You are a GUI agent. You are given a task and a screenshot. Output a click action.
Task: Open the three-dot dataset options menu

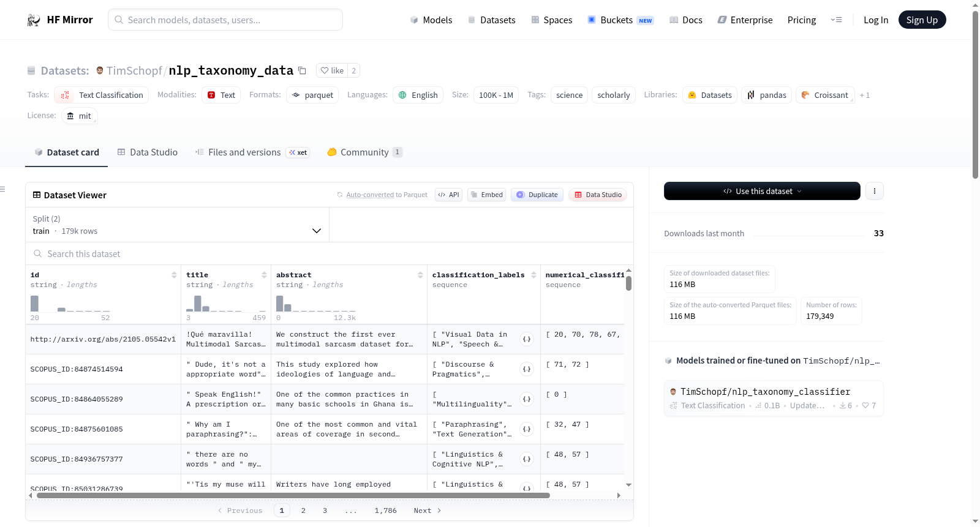875,191
